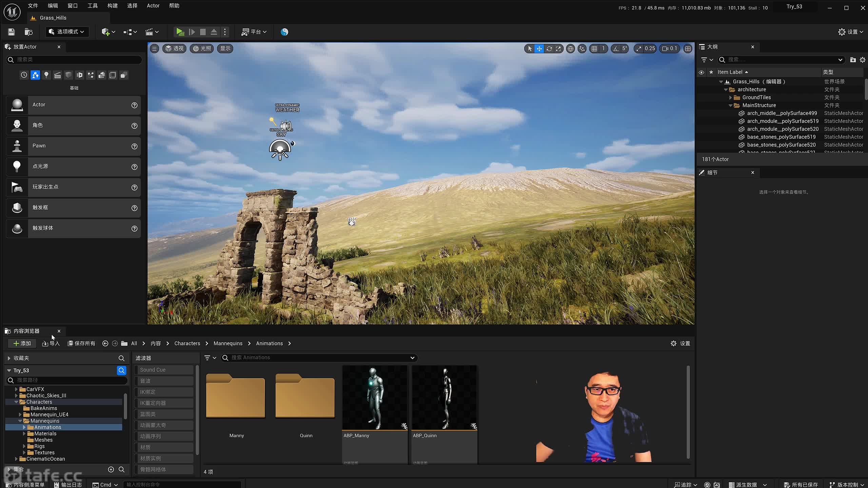
Task: Toggle rotation angle snapping button
Action: tap(616, 48)
